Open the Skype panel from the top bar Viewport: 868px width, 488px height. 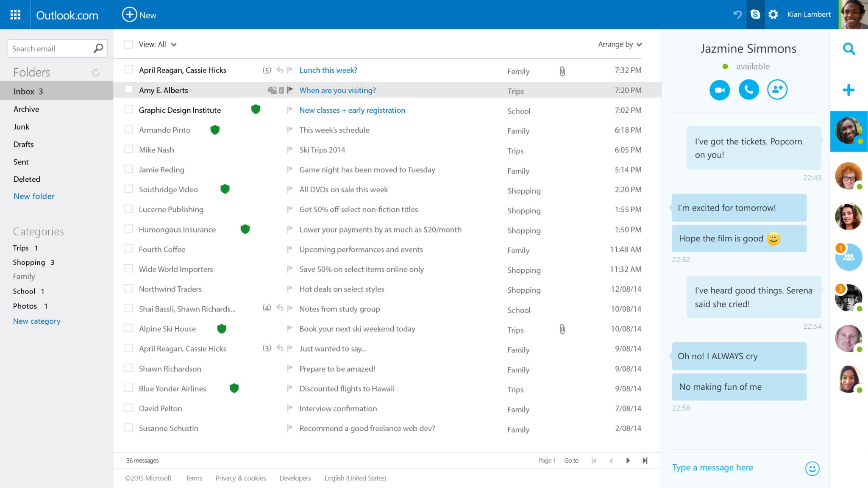click(x=755, y=14)
